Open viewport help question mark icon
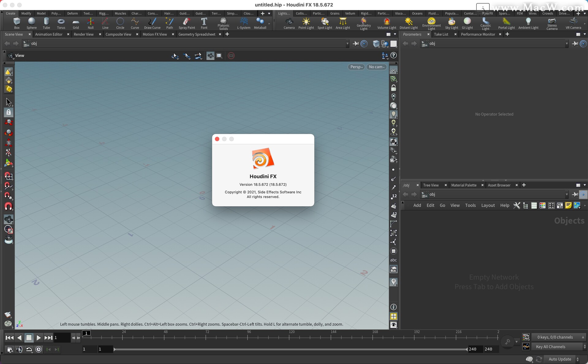The height and width of the screenshot is (364, 588). (x=394, y=55)
